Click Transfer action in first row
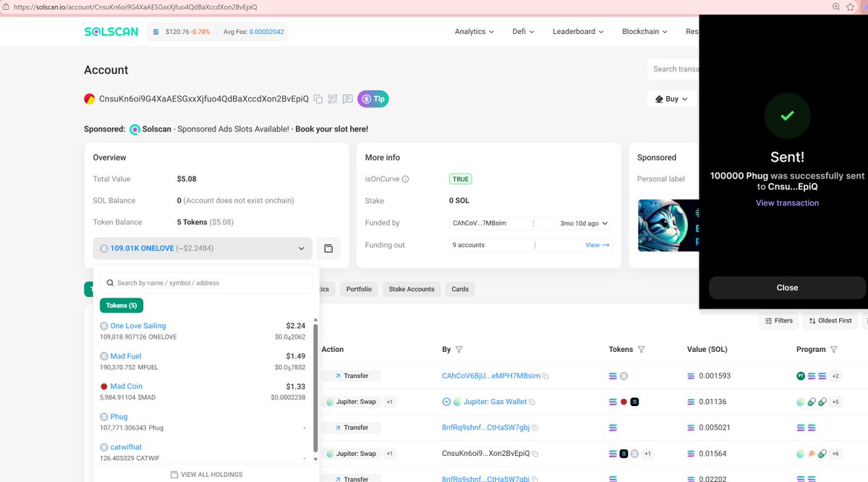 pos(351,376)
